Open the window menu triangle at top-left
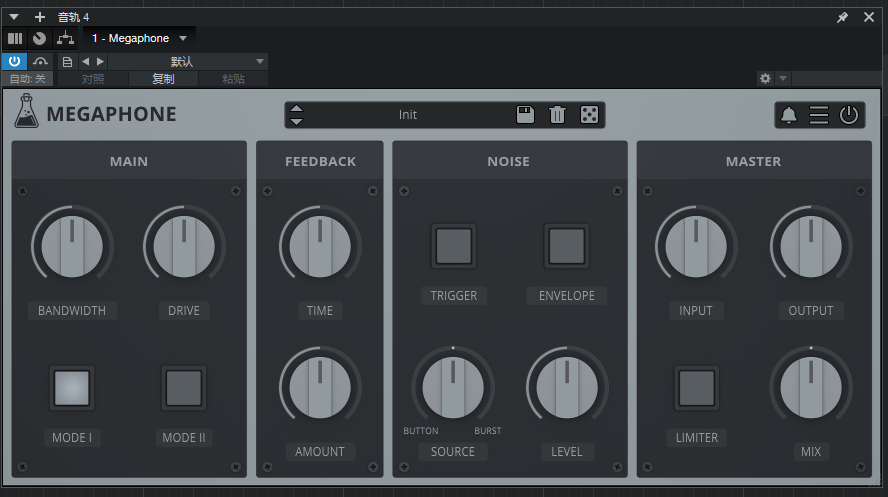 (14, 17)
